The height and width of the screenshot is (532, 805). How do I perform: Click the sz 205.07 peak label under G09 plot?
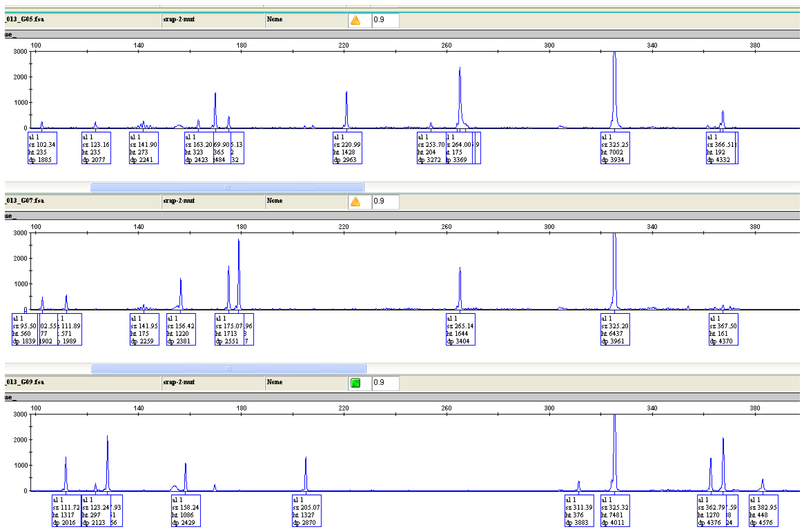[x=306, y=511]
